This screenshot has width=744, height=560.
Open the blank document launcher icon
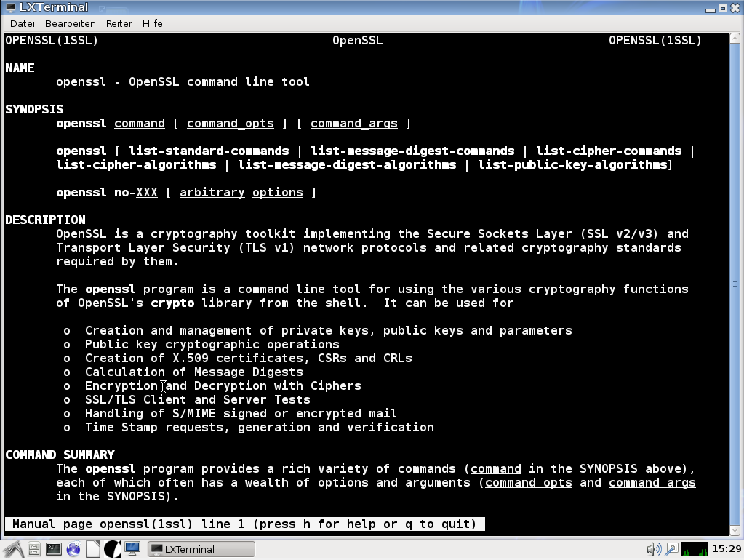point(92,550)
